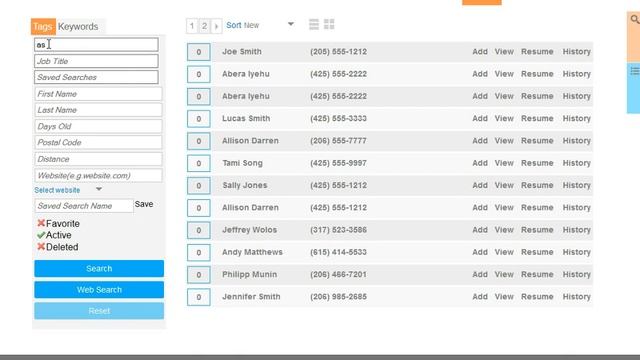The width and height of the screenshot is (640, 360).
Task: Click the Reset button
Action: tap(99, 311)
